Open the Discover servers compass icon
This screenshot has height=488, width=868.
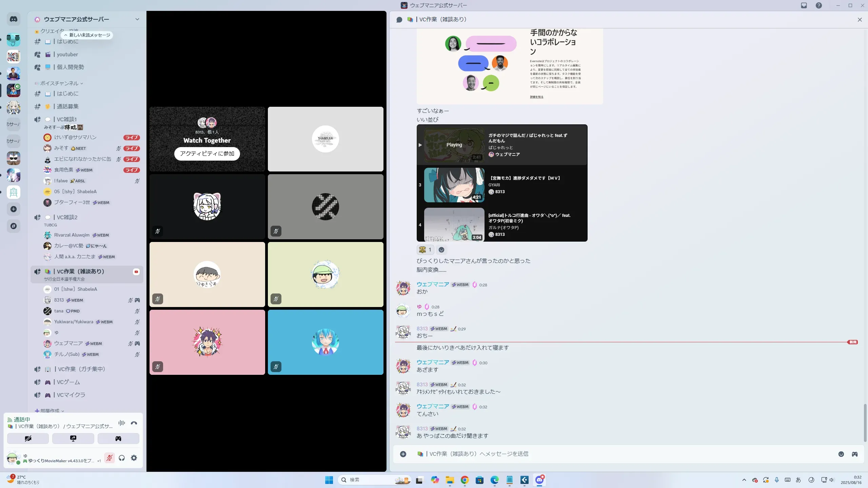[x=14, y=226]
